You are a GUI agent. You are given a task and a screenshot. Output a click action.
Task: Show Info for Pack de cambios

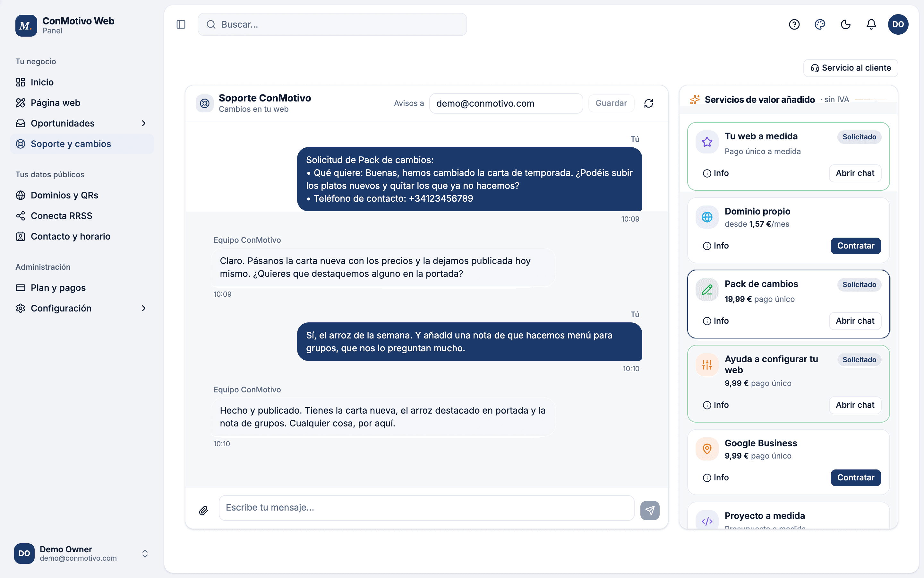[x=716, y=321]
